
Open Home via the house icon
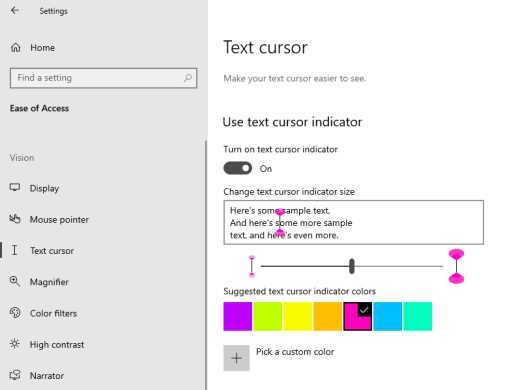[16, 48]
